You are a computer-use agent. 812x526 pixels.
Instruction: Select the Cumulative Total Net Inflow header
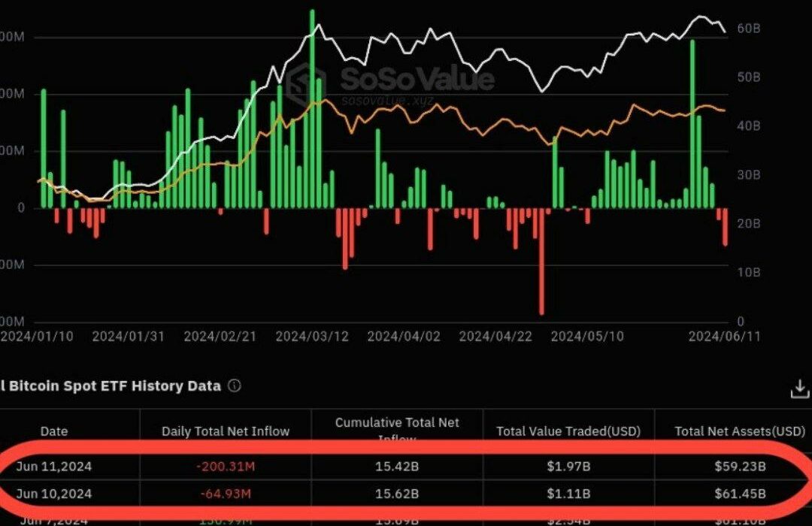tap(397, 430)
